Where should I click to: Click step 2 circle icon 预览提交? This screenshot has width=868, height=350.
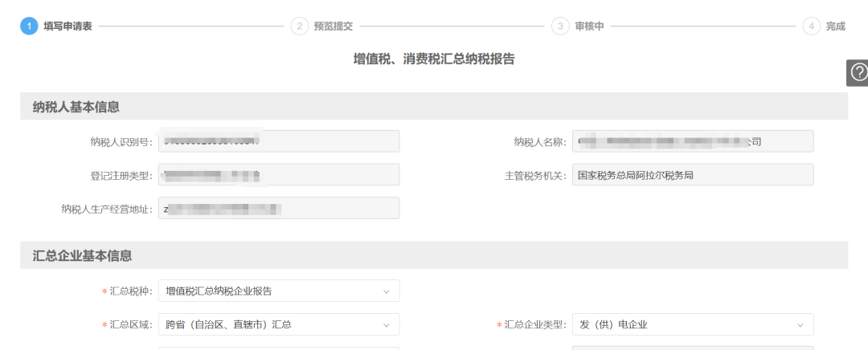point(300,26)
